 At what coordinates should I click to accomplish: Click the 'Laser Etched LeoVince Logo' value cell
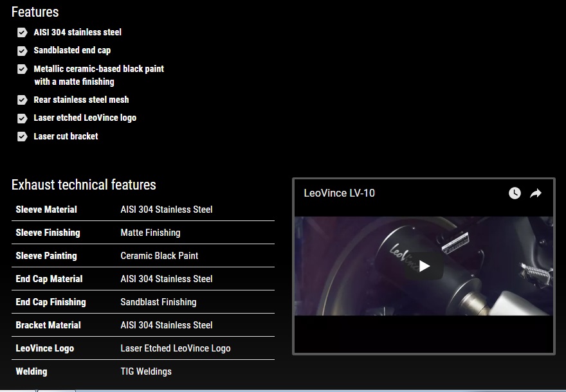pyautogui.click(x=176, y=348)
